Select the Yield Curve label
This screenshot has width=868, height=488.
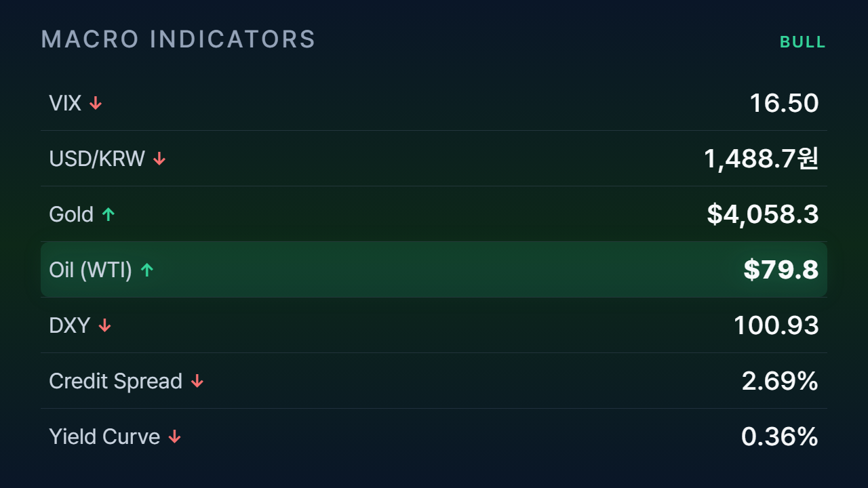[x=104, y=436]
